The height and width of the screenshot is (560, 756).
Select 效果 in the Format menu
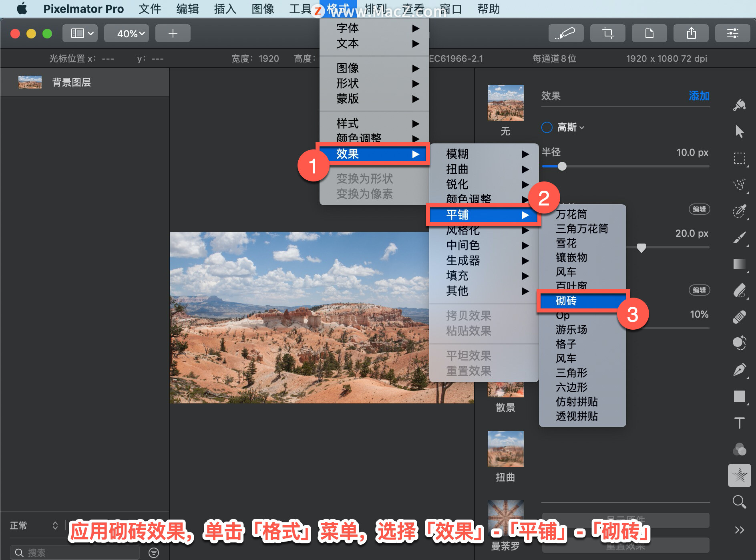pos(375,154)
